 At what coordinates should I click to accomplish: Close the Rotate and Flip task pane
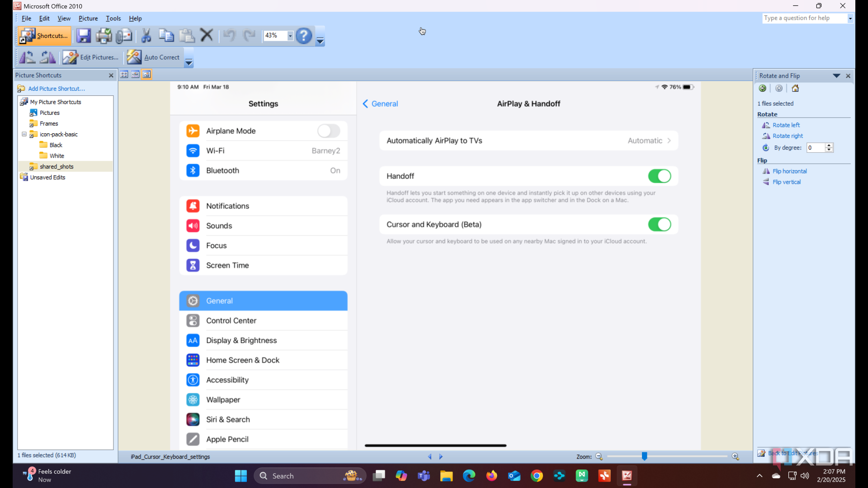click(x=848, y=76)
